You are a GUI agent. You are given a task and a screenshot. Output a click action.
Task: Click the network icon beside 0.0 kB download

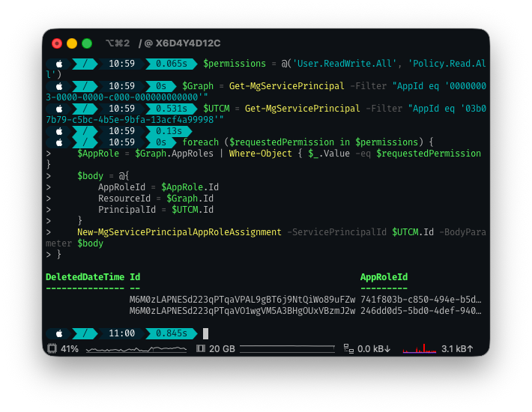click(x=348, y=348)
